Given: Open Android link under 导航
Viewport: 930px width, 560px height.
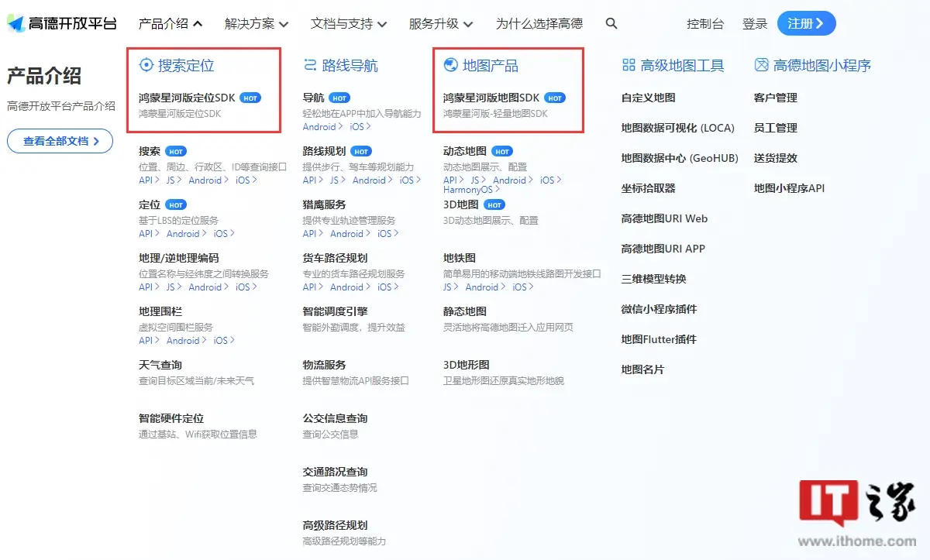Looking at the screenshot, I should pyautogui.click(x=322, y=127).
